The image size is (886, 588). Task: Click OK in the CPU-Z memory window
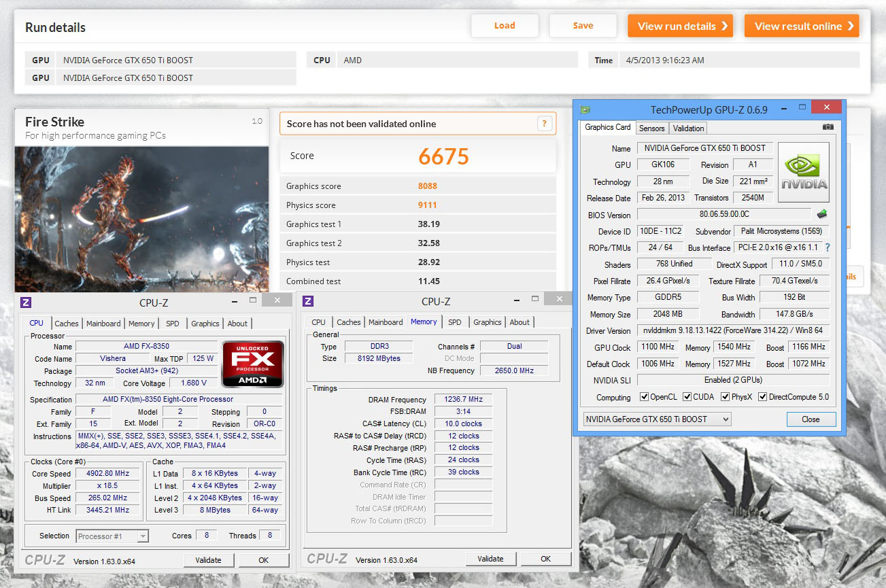545,559
